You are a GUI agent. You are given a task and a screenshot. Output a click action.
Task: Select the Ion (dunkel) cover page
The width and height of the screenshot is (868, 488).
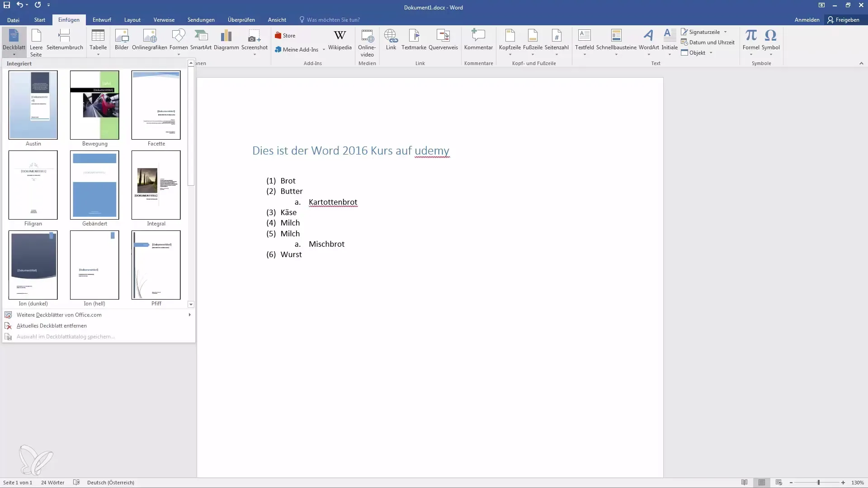coord(33,265)
